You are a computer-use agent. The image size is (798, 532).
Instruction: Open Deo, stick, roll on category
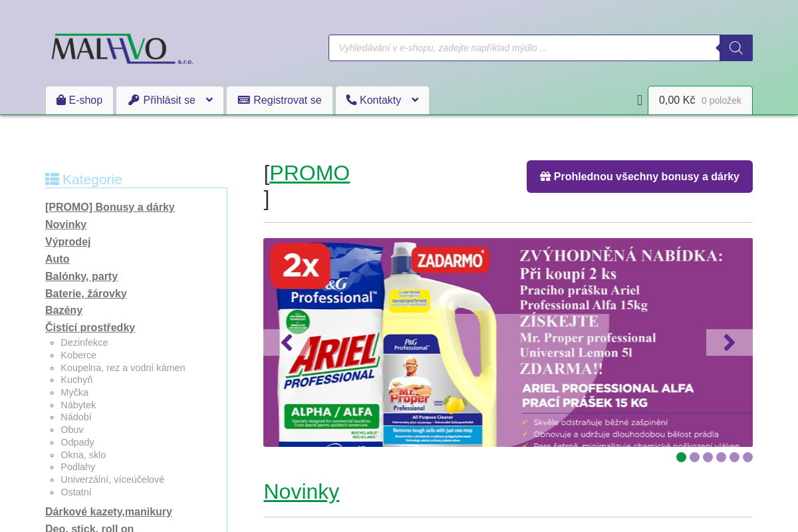[x=89, y=529]
